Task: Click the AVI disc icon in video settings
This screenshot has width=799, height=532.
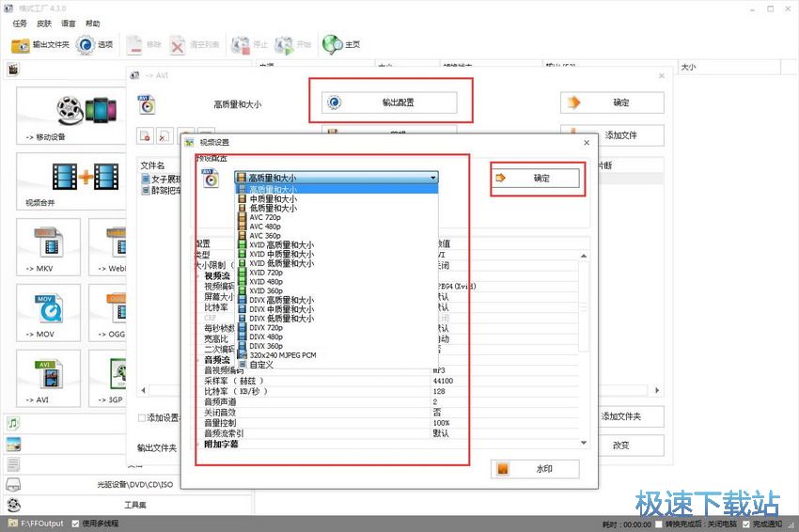Action: pyautogui.click(x=211, y=179)
